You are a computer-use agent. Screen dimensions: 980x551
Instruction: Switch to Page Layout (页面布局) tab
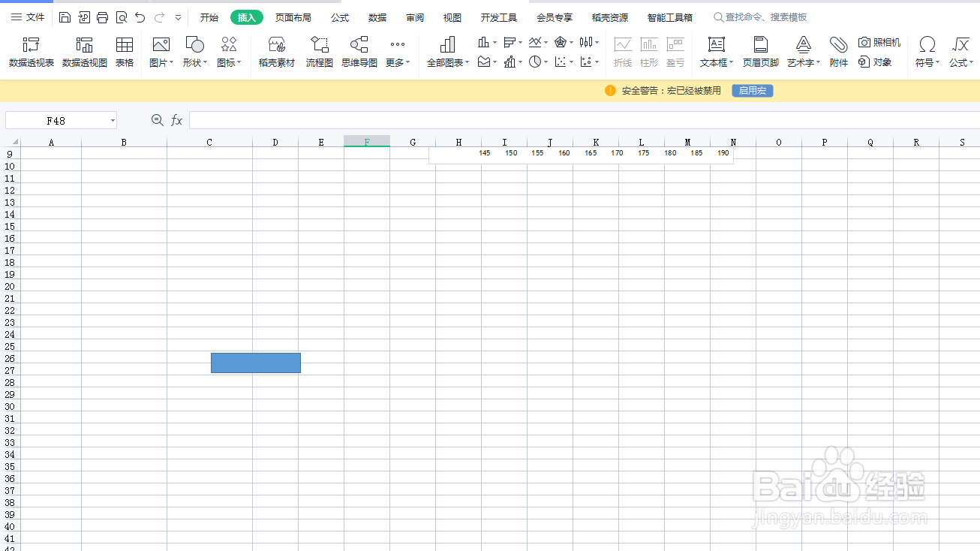pyautogui.click(x=293, y=17)
